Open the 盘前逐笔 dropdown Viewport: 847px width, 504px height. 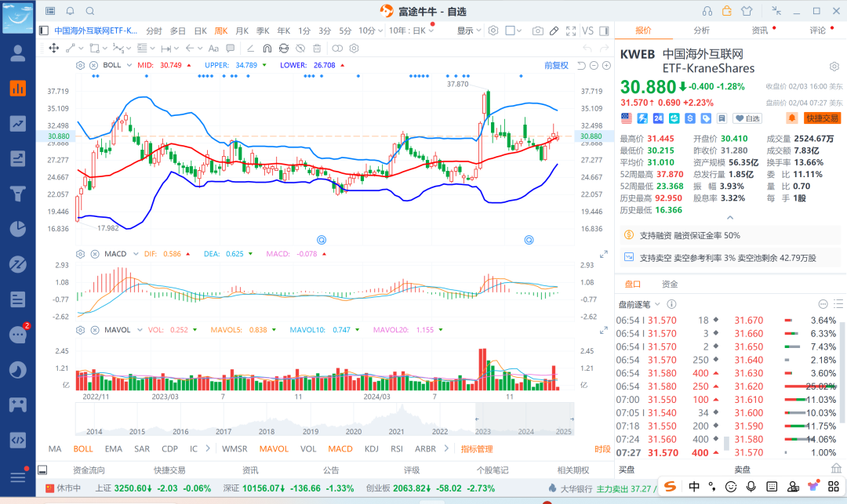pos(639,304)
